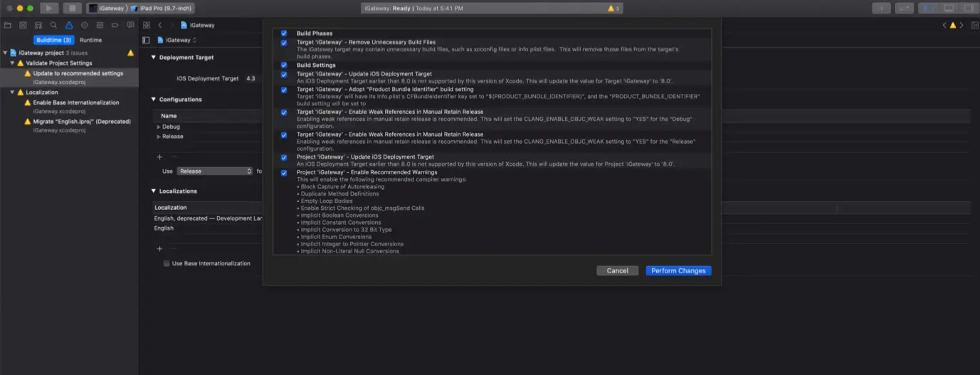Image resolution: width=980 pixels, height=375 pixels.
Task: Select the English, deprecated localization row
Action: 208,218
